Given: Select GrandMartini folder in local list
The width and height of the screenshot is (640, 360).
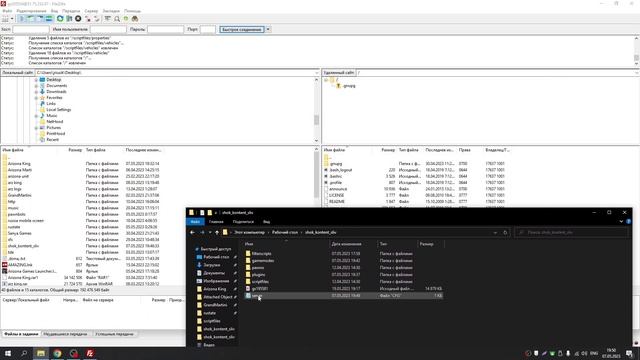Looking at the screenshot, I should click(20, 195).
